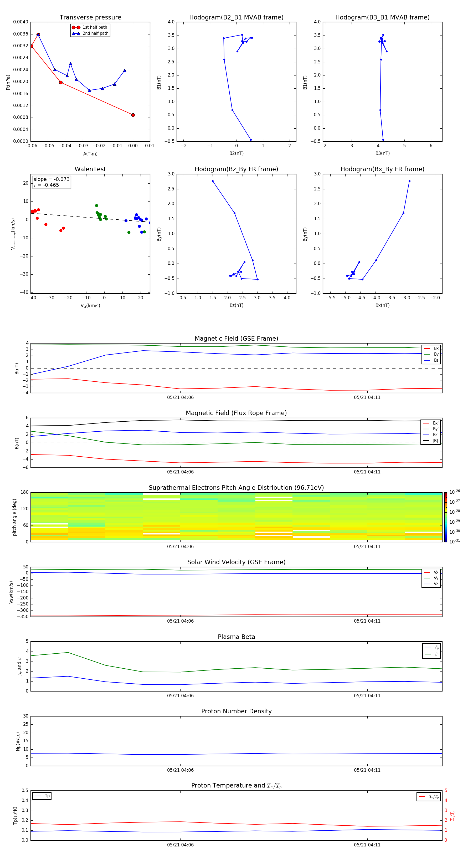Click the 'Magnetic Field (Flux Rope Frame)' title
The width and height of the screenshot is (473, 868).
pos(236,413)
